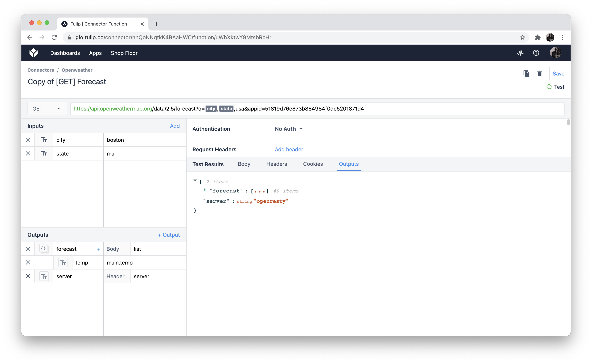Collapse the root JSON object
This screenshot has width=592, height=364.
pos(195,180)
